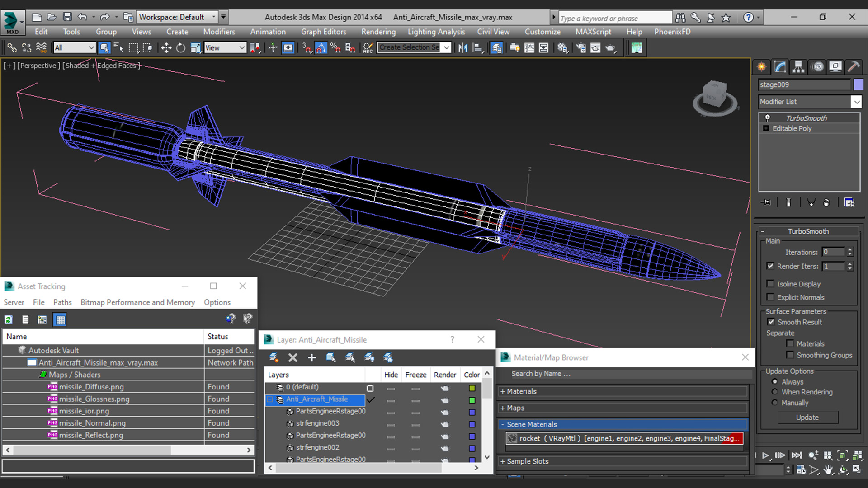Open the Utilities panel hammer icon
Viewport: 868px width, 488px height.
coord(854,67)
